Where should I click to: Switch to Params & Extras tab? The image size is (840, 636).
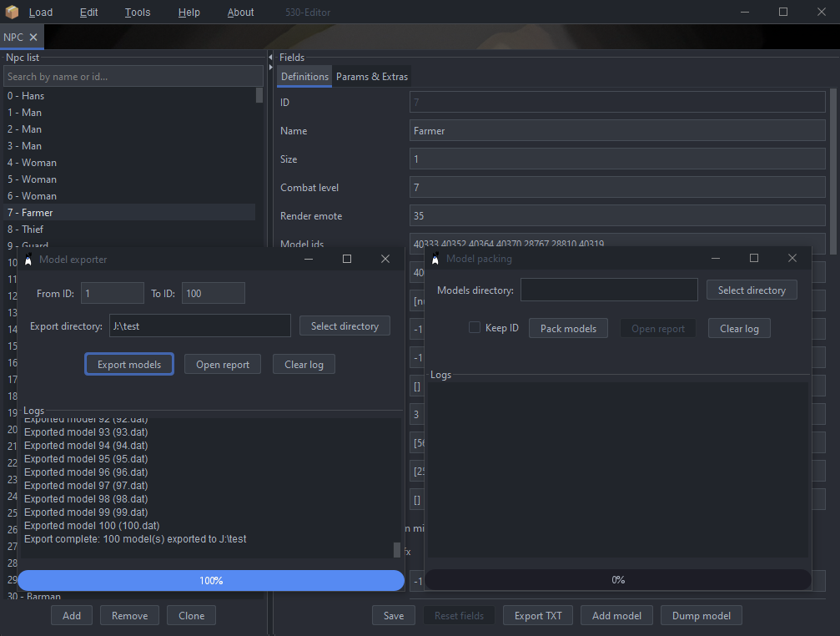[372, 77]
